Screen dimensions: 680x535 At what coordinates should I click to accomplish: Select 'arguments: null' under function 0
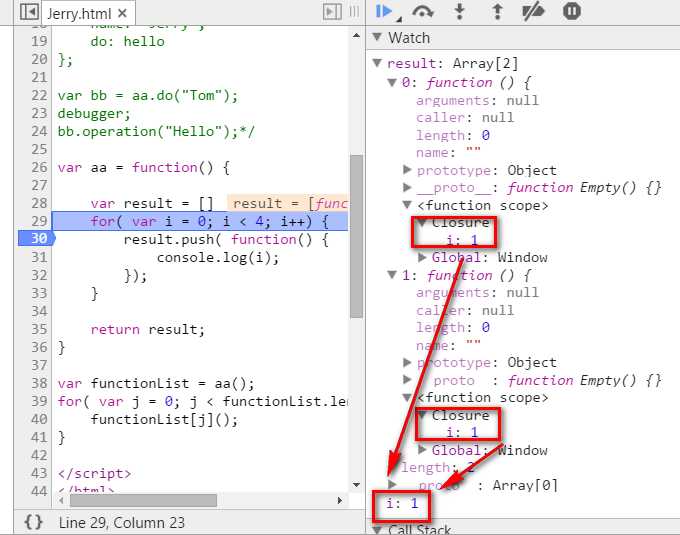click(x=477, y=100)
